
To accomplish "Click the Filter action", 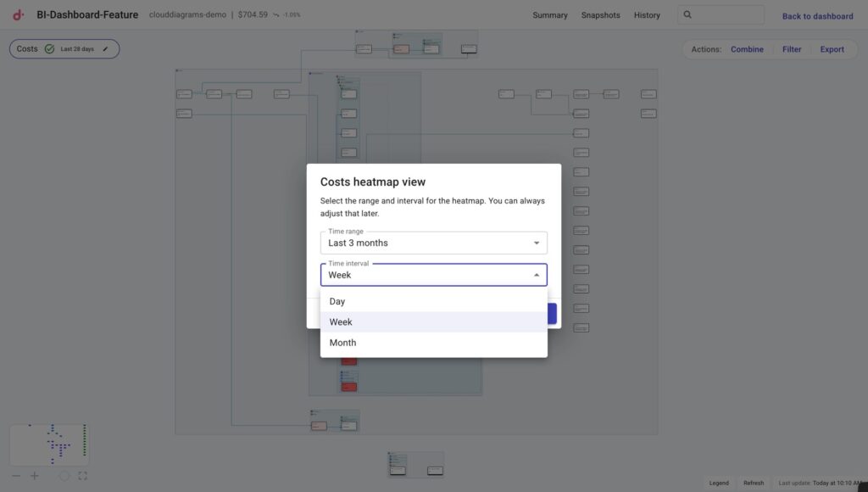I will (792, 49).
